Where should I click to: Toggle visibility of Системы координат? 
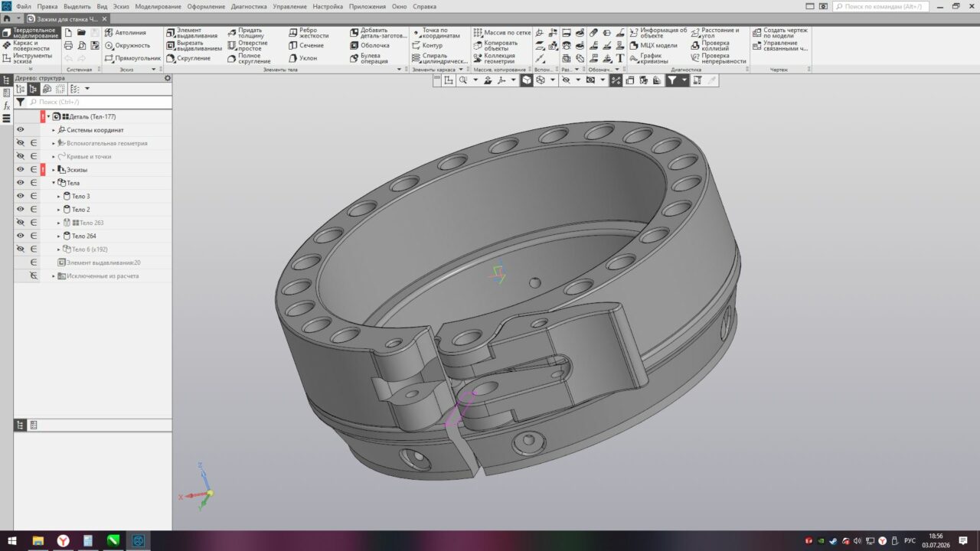21,130
